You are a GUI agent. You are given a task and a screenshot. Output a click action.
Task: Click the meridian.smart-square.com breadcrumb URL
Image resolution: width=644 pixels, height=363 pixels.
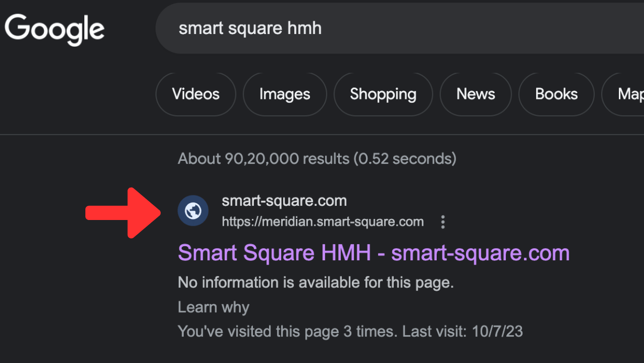tap(322, 221)
